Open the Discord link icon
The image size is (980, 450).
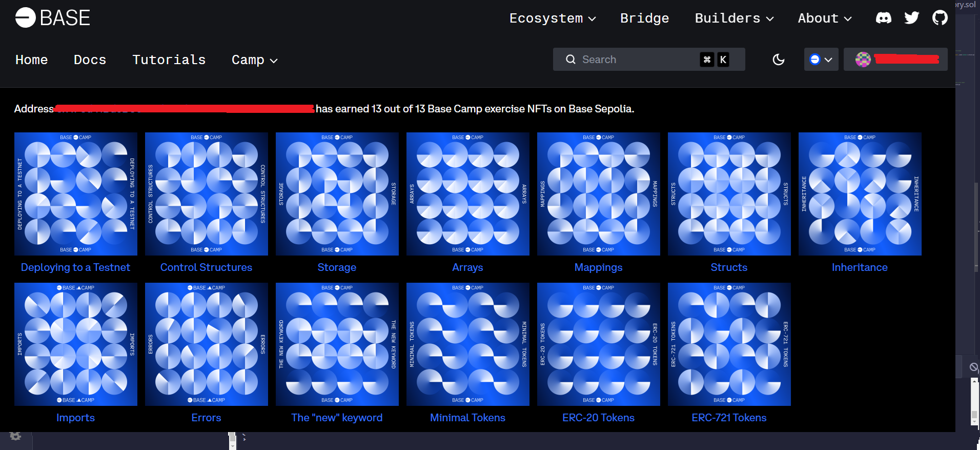click(884, 18)
